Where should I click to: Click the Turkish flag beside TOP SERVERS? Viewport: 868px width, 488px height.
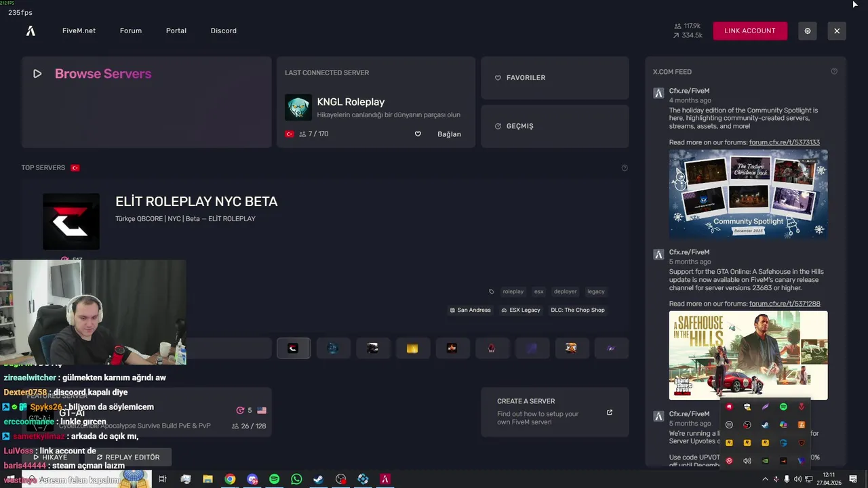pos(75,167)
